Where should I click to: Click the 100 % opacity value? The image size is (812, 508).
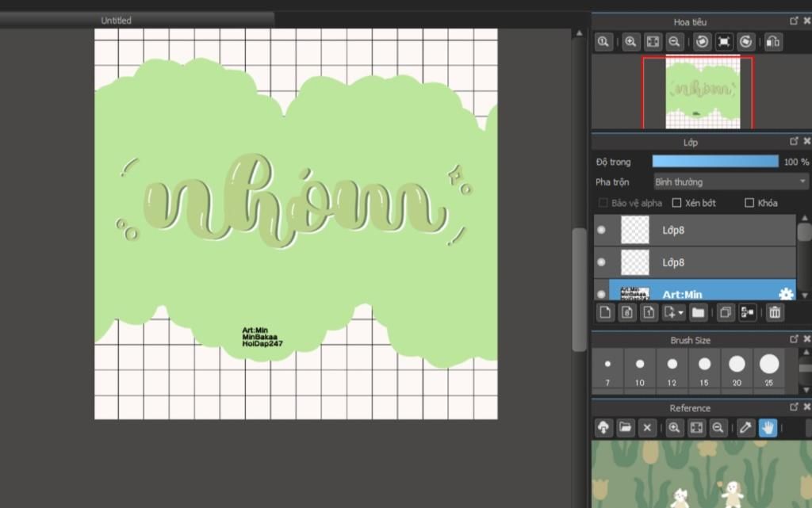[x=796, y=162]
